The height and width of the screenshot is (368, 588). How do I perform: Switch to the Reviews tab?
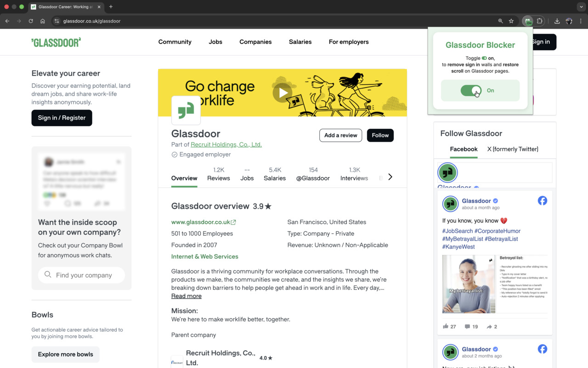[219, 174]
